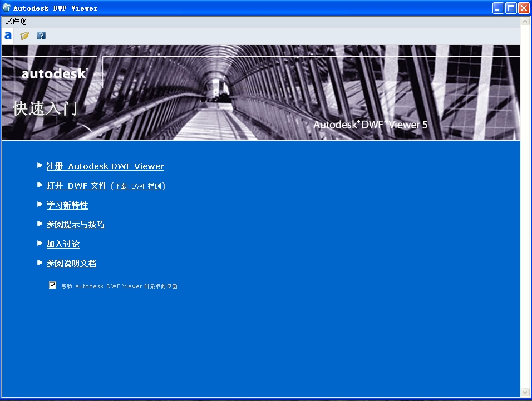
Task: Open the 学习新特性 link
Action: point(67,205)
